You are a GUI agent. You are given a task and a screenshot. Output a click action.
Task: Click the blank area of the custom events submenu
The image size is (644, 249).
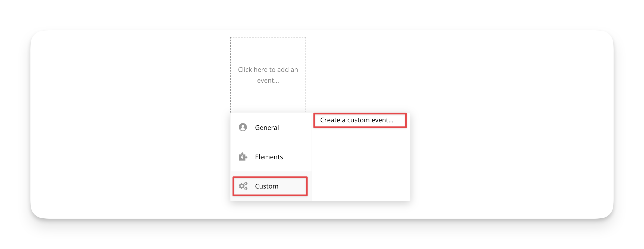click(x=361, y=165)
